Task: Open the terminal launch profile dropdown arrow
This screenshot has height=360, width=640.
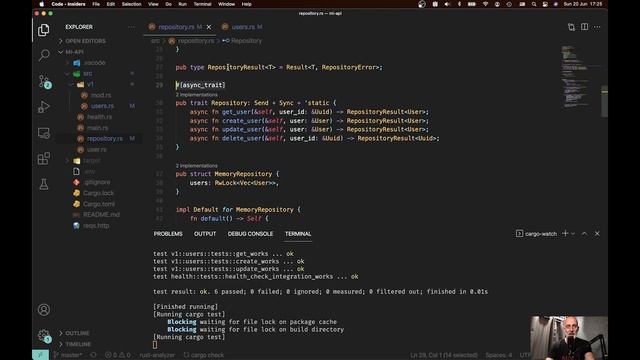Action: click(x=573, y=234)
